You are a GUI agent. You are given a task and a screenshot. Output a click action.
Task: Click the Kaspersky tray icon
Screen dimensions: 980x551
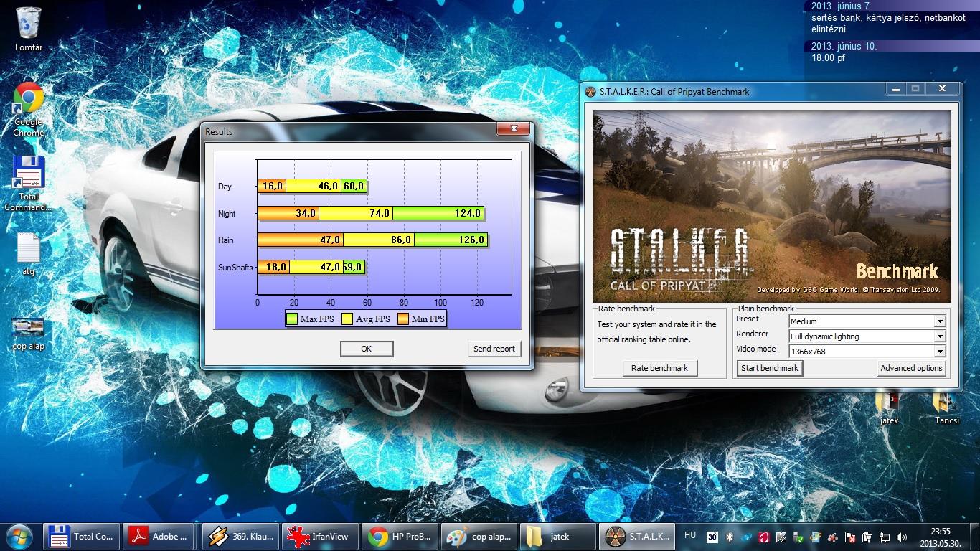781,537
